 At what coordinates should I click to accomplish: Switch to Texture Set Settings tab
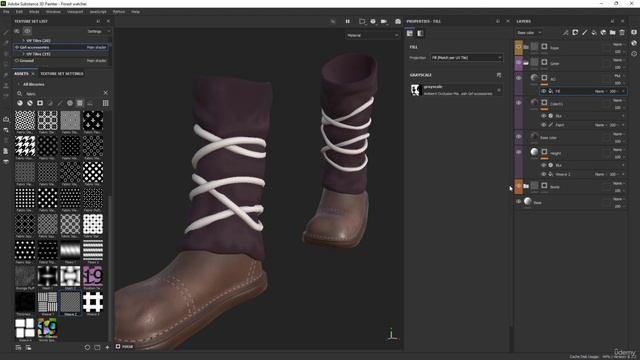(x=62, y=74)
